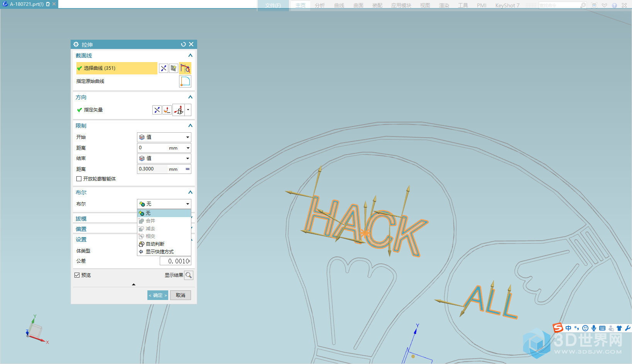Click the 选择曲线 (351) selection field
632x364 pixels.
coord(117,68)
